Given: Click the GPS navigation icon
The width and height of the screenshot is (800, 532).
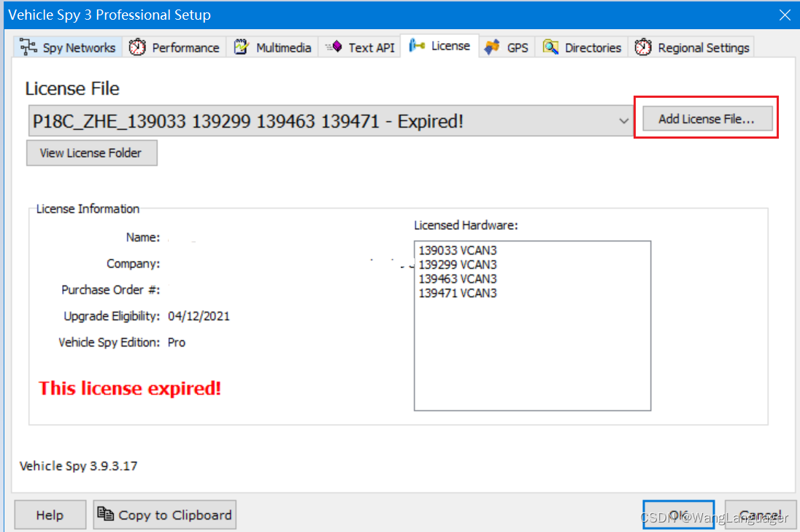Looking at the screenshot, I should pos(491,46).
